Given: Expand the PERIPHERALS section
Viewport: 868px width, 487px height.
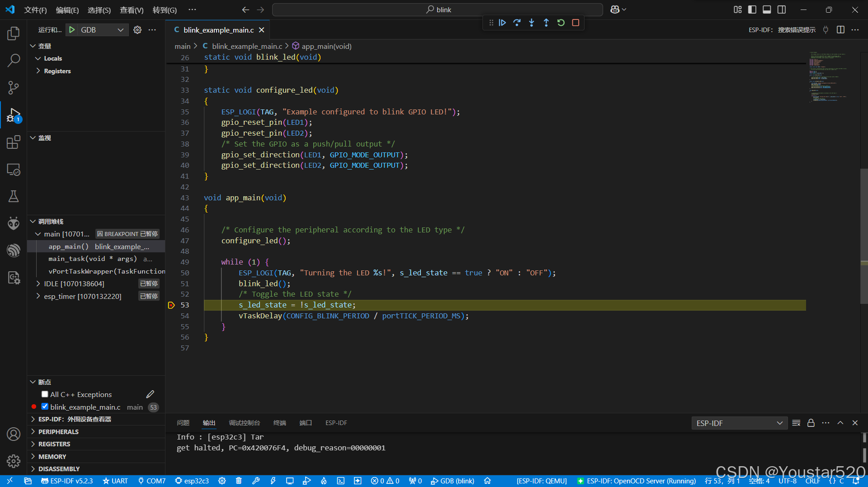Looking at the screenshot, I should click(96, 432).
